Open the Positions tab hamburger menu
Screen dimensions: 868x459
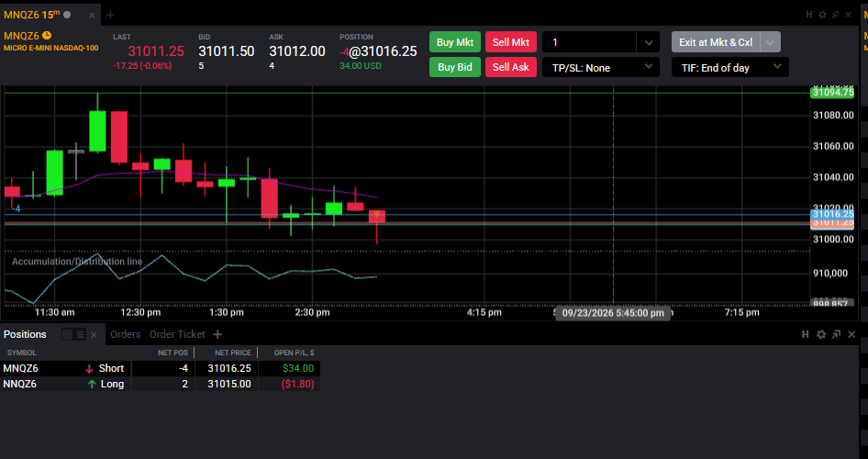pyautogui.click(x=80, y=334)
